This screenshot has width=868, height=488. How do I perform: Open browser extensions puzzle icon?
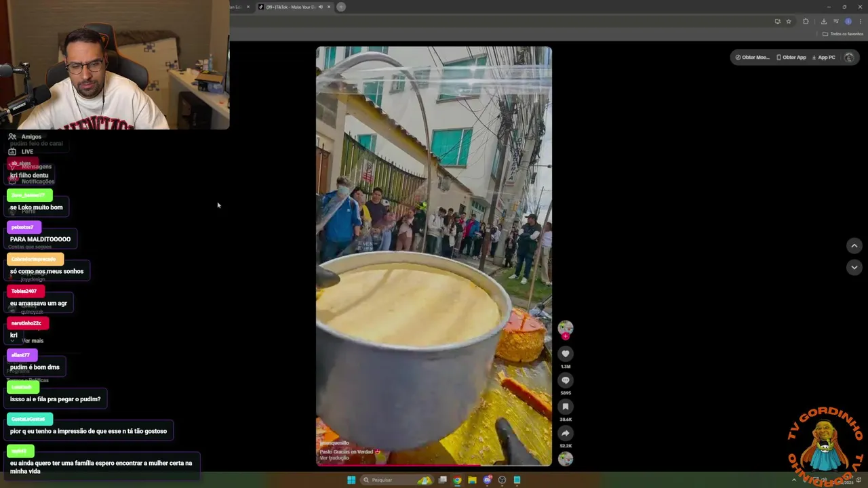pyautogui.click(x=806, y=21)
